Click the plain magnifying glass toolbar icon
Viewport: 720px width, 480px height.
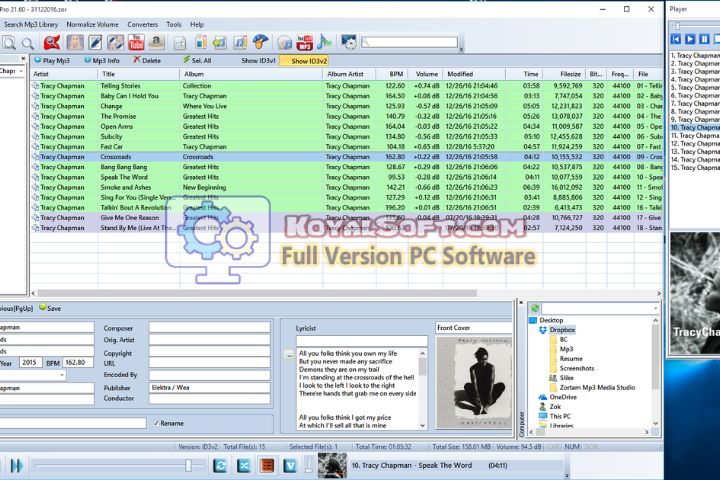(x=28, y=43)
